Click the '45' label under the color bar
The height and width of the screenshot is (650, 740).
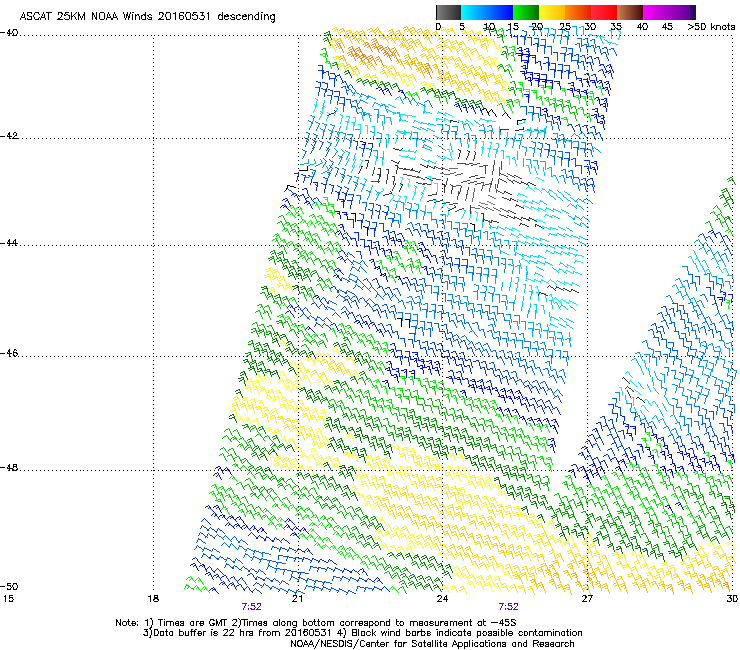coord(667,26)
